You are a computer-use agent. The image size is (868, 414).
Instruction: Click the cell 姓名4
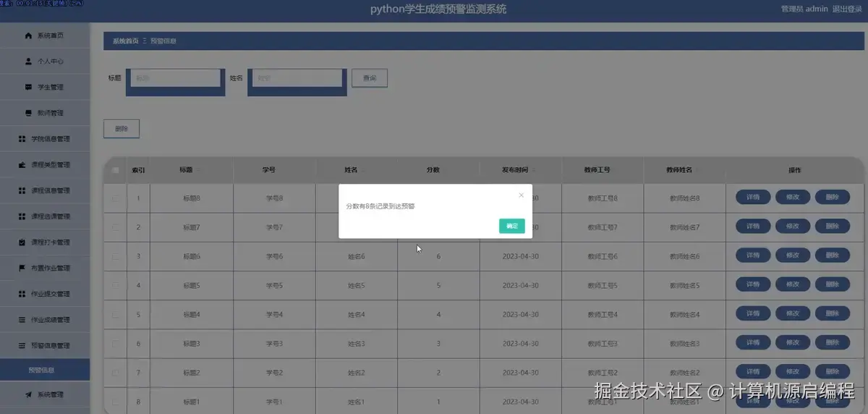[x=356, y=314]
